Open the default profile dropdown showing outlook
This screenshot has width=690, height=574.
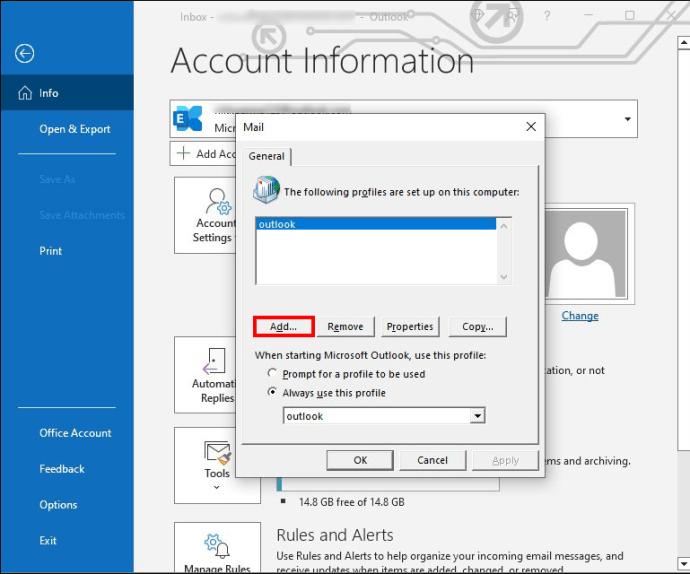click(477, 416)
